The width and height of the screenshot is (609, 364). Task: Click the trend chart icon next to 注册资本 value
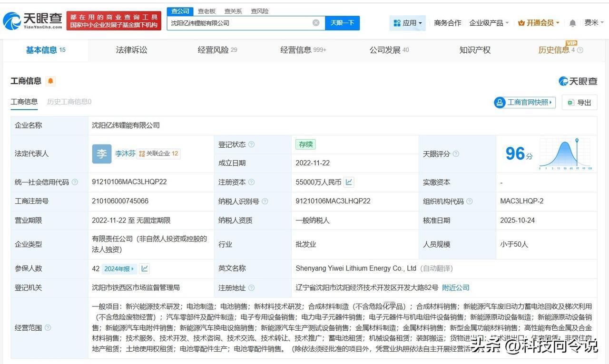coord(349,182)
